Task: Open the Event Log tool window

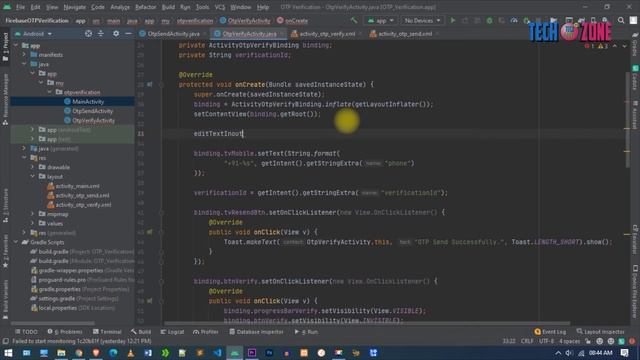Action: coord(550,332)
